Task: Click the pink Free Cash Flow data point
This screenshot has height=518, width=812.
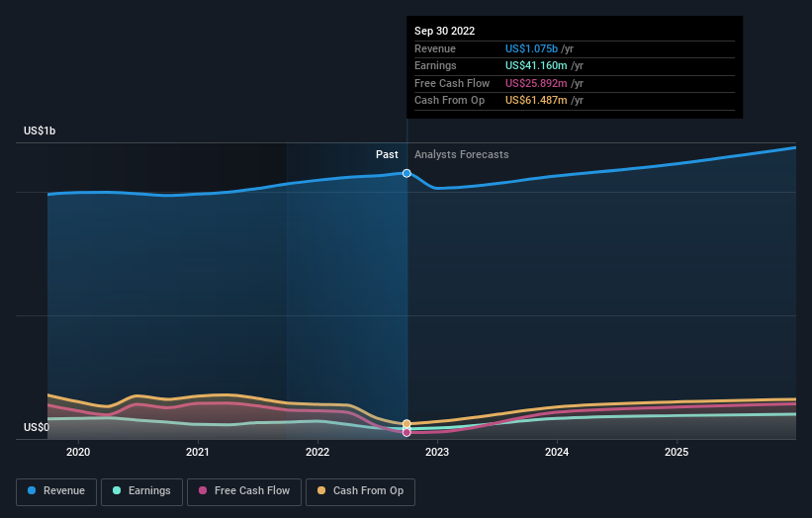Action: click(x=406, y=432)
